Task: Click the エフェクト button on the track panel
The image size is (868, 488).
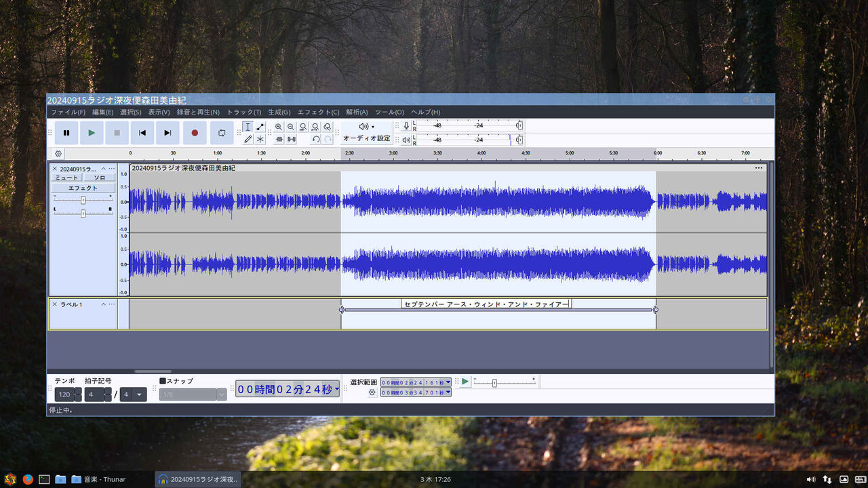Action: 83,188
